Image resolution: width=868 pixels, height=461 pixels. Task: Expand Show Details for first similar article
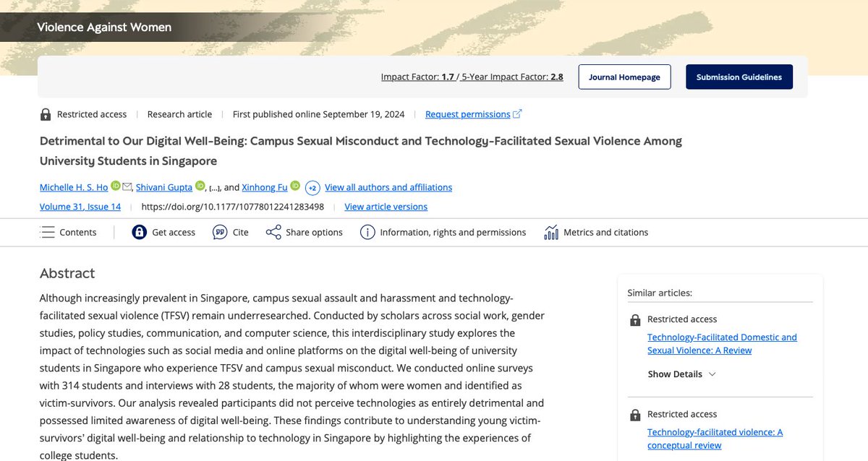click(682, 374)
